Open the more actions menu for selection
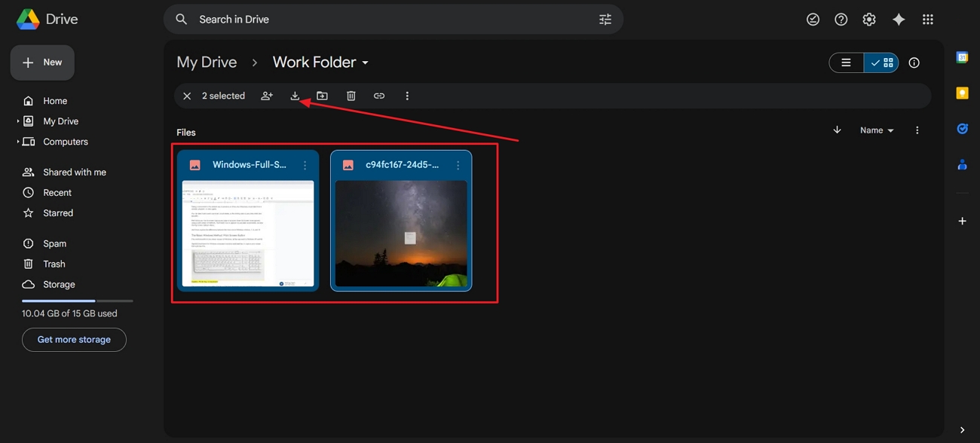The image size is (980, 443). (407, 96)
